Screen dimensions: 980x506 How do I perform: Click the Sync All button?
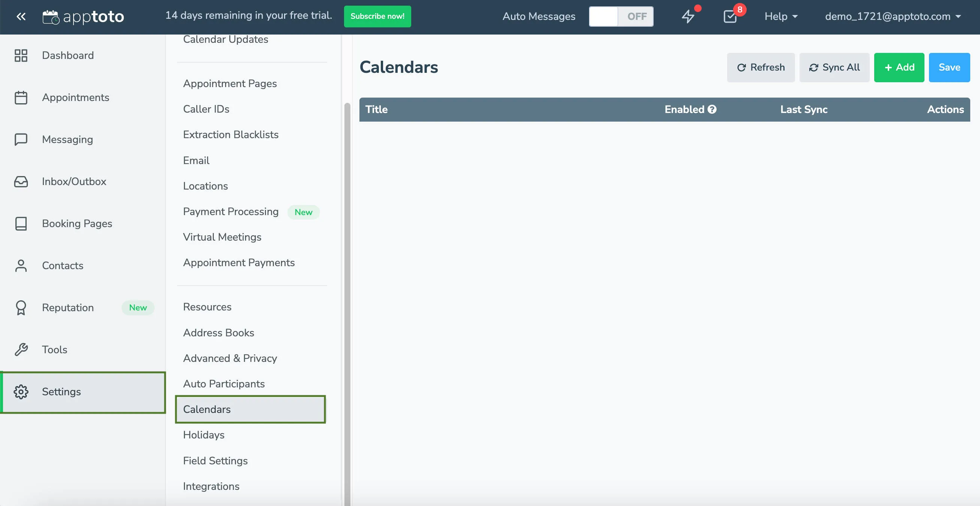(x=834, y=68)
